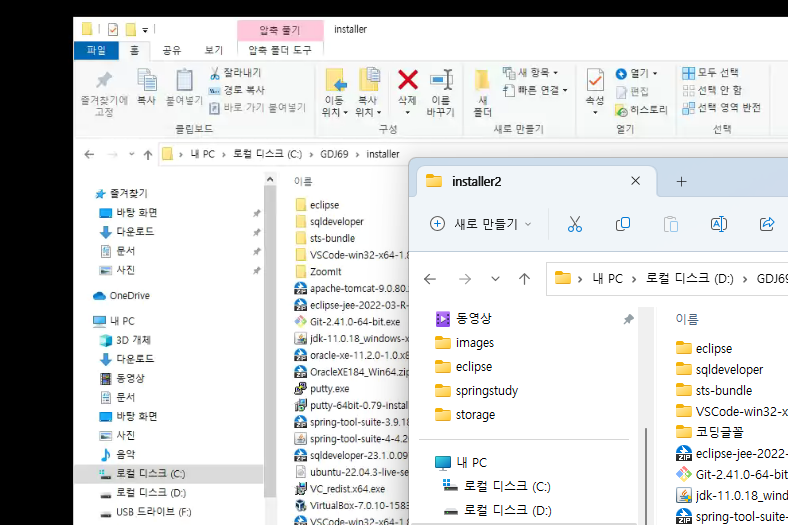Screen dimensions: 788x525
Task: Click the 이름 column header in installer list
Action: click(x=303, y=182)
